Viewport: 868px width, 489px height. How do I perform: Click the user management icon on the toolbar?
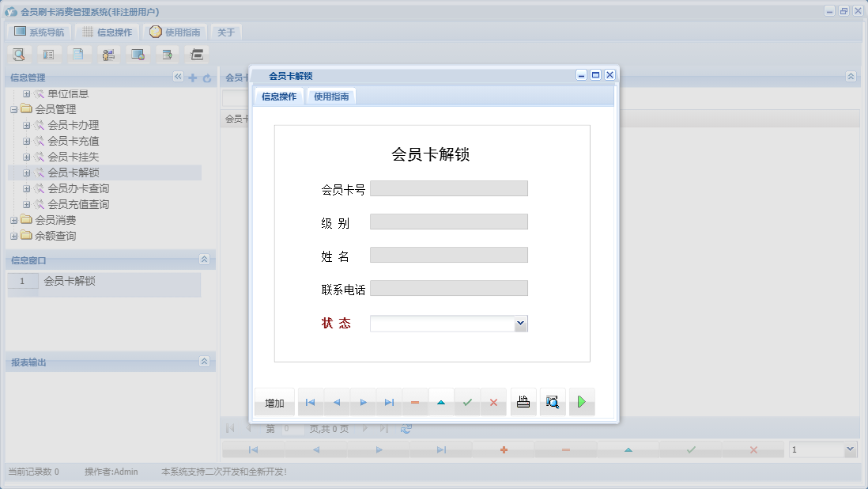pyautogui.click(x=108, y=54)
